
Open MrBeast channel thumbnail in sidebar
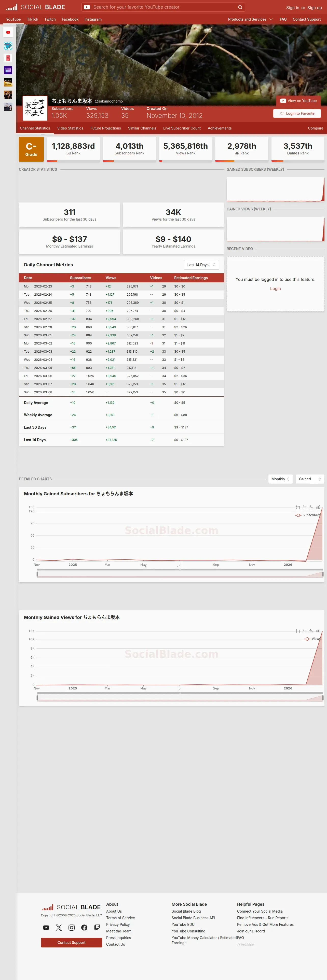click(8, 46)
